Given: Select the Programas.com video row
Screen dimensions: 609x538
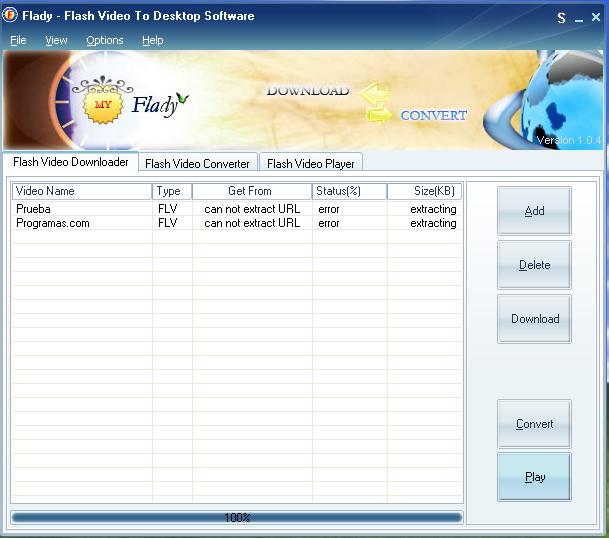Looking at the screenshot, I should (x=237, y=223).
